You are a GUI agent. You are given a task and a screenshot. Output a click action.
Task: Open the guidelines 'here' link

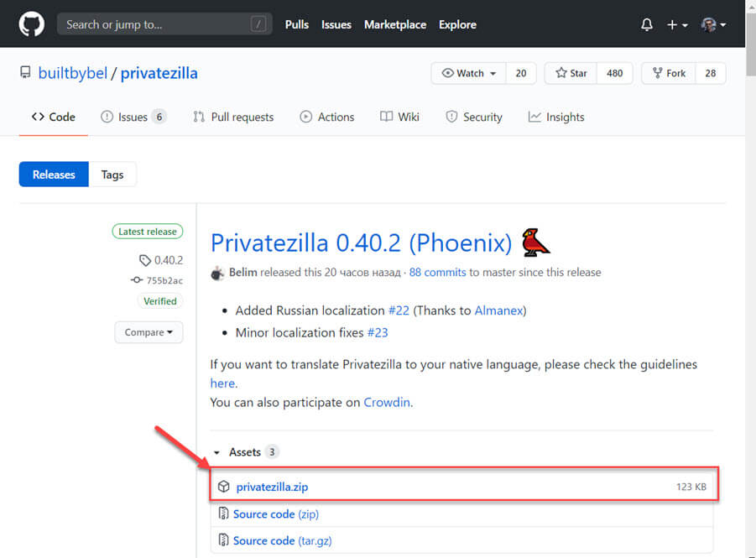pyautogui.click(x=222, y=383)
